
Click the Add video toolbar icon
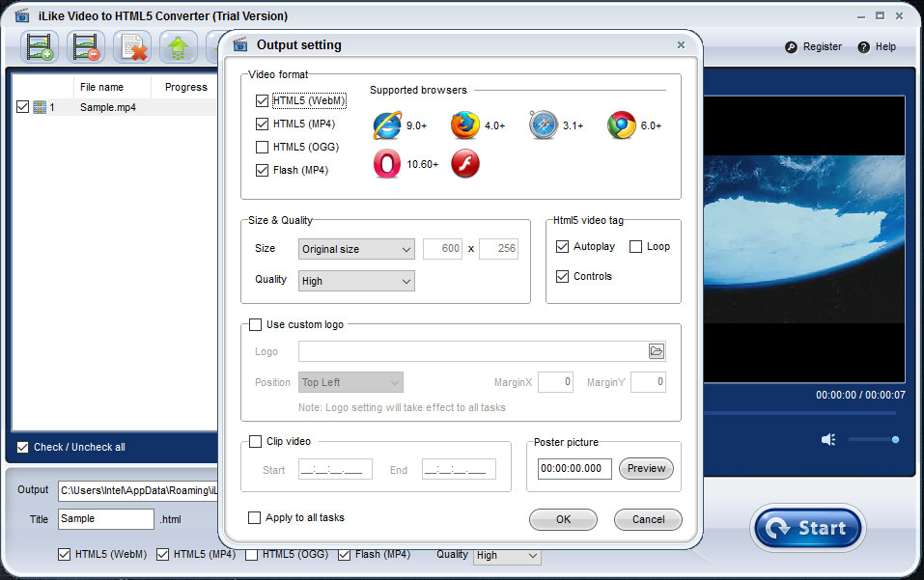pos(40,47)
